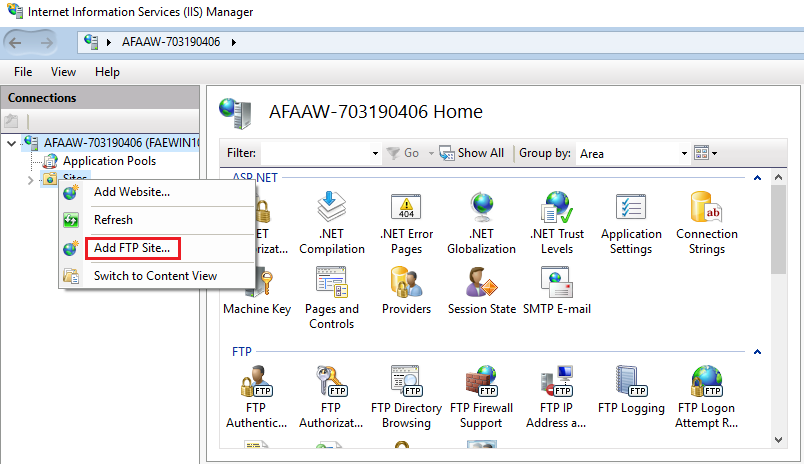
Task: Open the View menu
Action: click(x=63, y=72)
